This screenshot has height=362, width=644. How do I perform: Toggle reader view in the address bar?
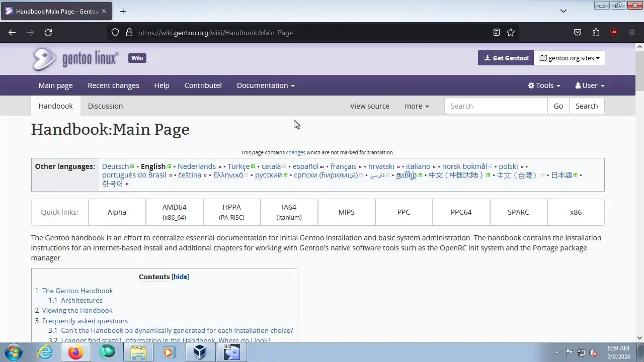click(497, 33)
